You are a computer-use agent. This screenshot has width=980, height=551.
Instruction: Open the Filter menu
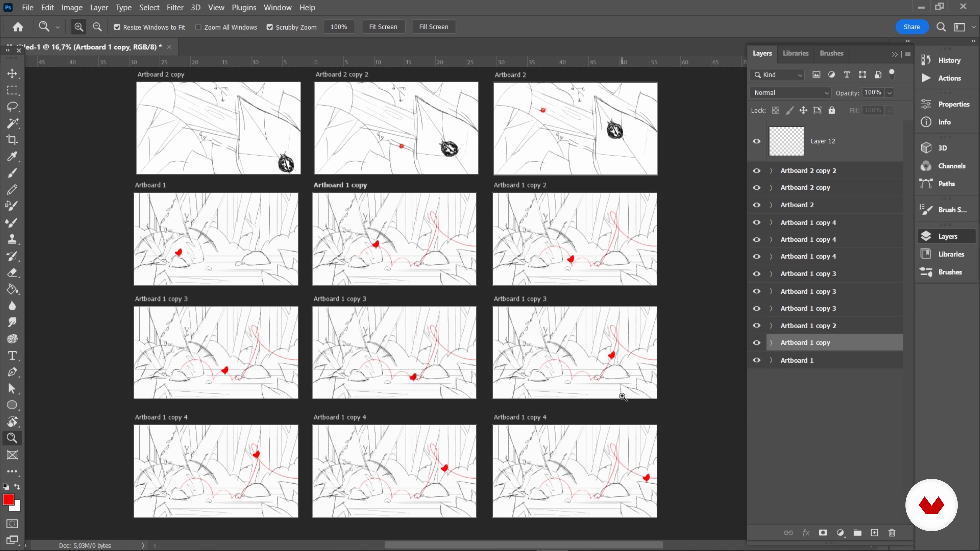[x=175, y=8]
